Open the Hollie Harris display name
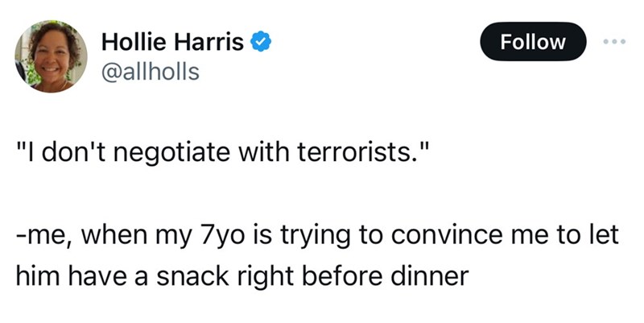 pos(172,42)
